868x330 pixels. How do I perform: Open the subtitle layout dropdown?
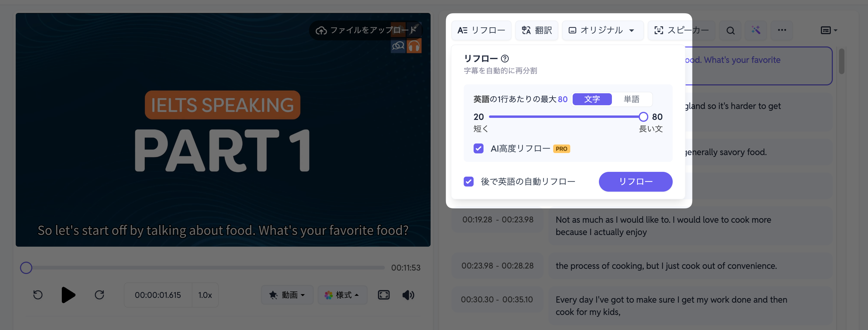(829, 30)
